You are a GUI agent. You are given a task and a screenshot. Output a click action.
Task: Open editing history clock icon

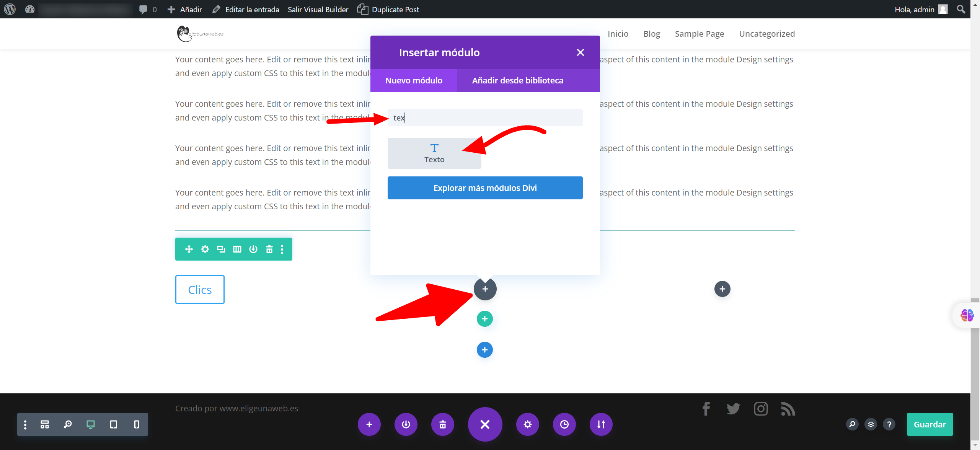(564, 424)
